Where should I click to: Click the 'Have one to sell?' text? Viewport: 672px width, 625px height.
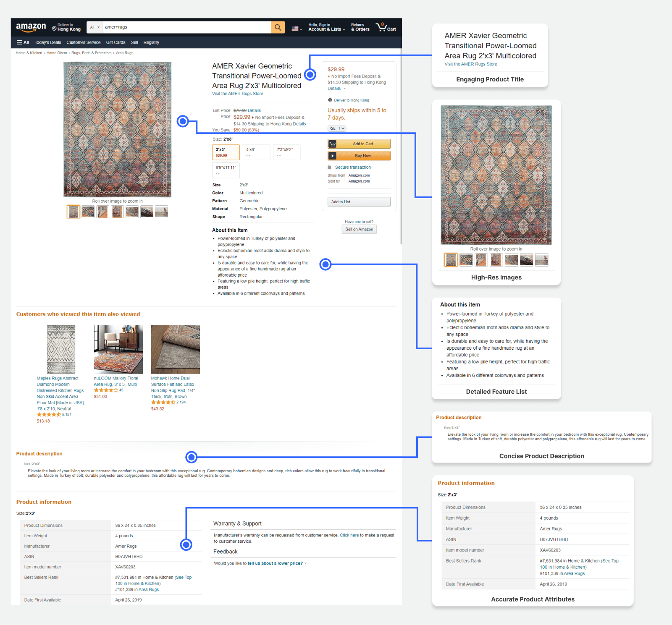click(359, 222)
